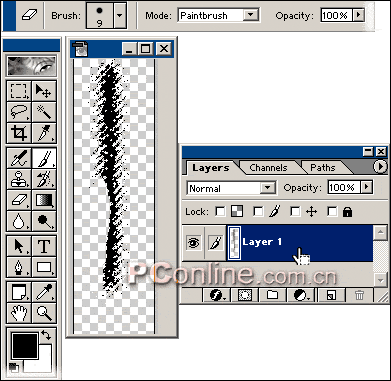Hide Layer 1 using the eye icon
The height and width of the screenshot is (381, 391).
pos(193,243)
